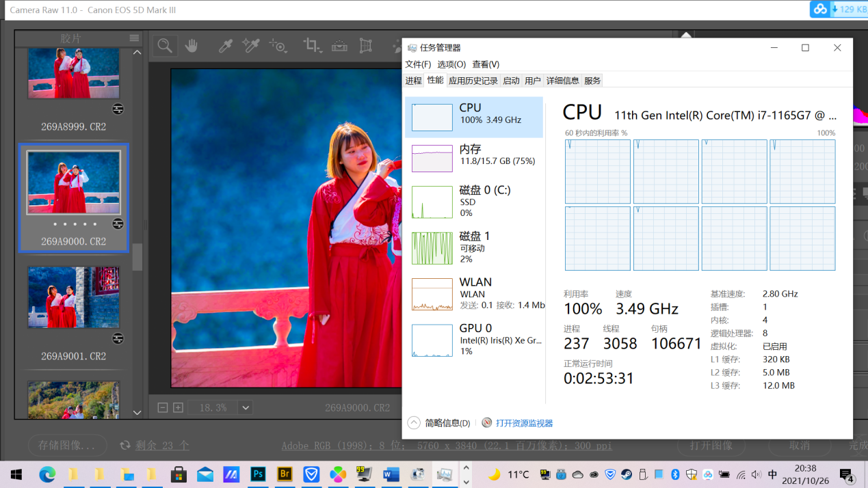Open Photoshop from the taskbar
The width and height of the screenshot is (868, 488).
[259, 474]
